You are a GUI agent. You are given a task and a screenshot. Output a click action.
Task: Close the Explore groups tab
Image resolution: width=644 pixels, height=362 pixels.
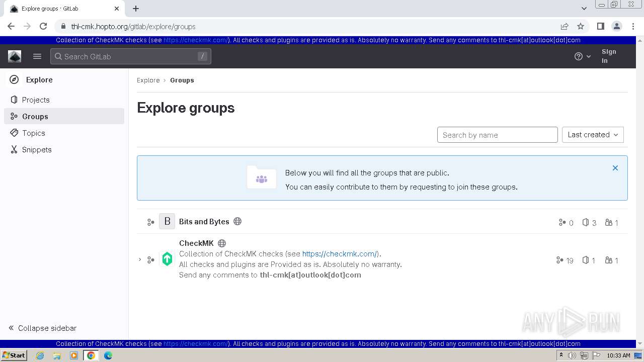click(x=116, y=9)
